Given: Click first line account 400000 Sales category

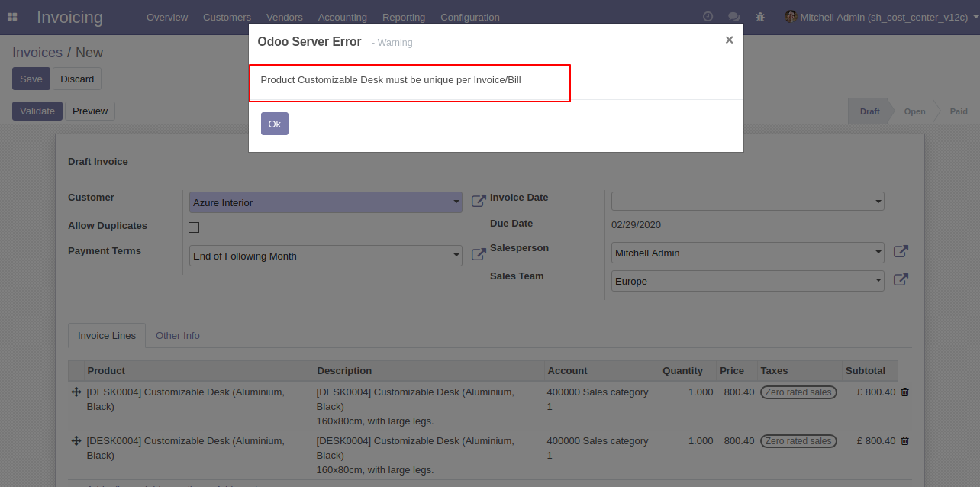Looking at the screenshot, I should 598,399.
